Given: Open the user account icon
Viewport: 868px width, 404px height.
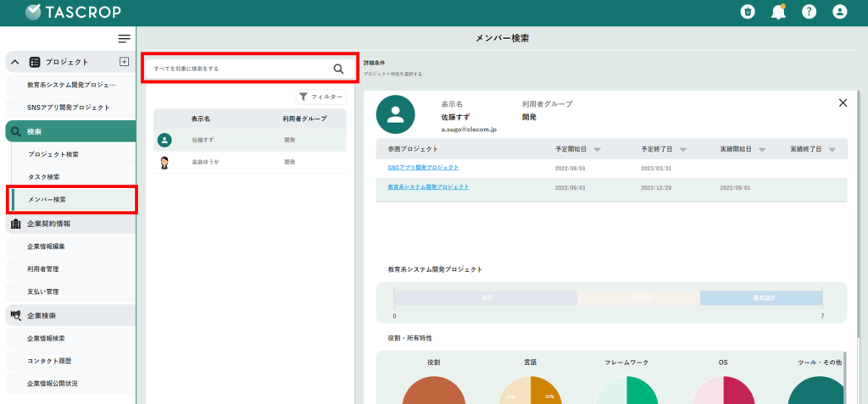Looking at the screenshot, I should tap(840, 12).
